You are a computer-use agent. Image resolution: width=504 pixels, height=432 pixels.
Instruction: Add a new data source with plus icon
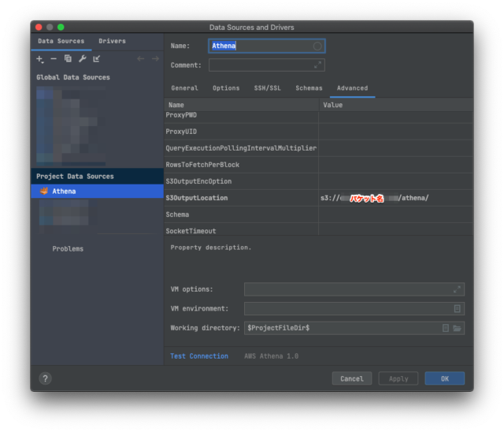click(40, 59)
